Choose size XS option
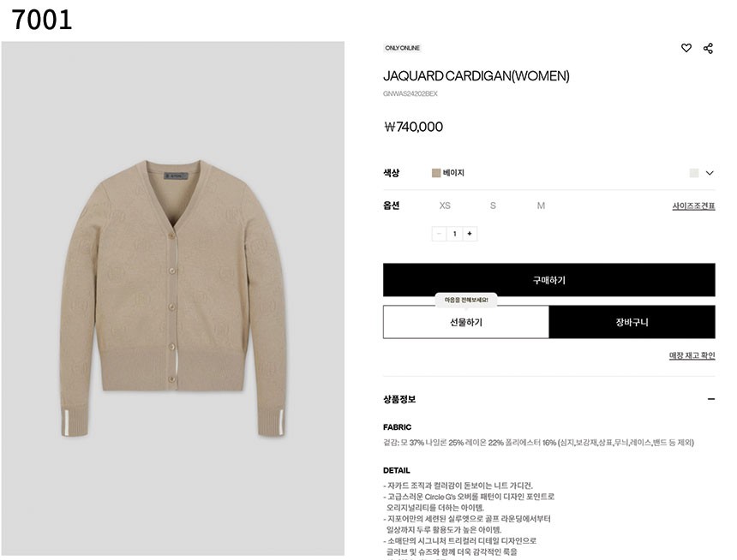 click(x=445, y=206)
